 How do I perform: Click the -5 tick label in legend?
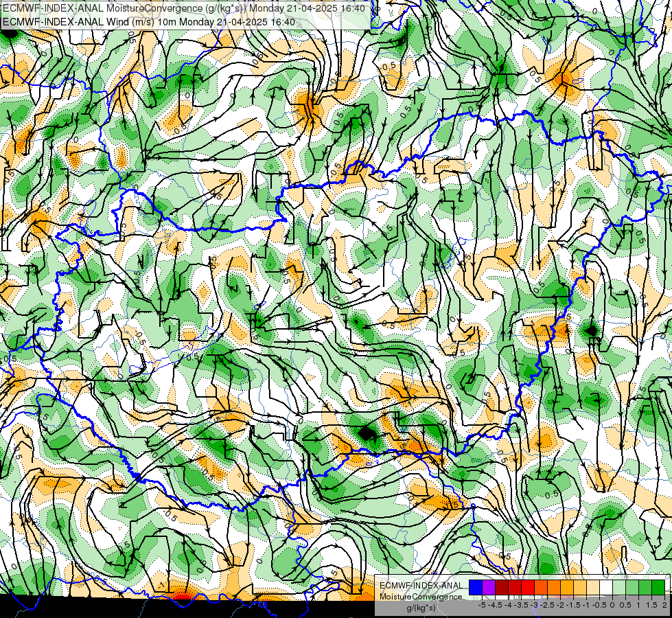coord(483,605)
